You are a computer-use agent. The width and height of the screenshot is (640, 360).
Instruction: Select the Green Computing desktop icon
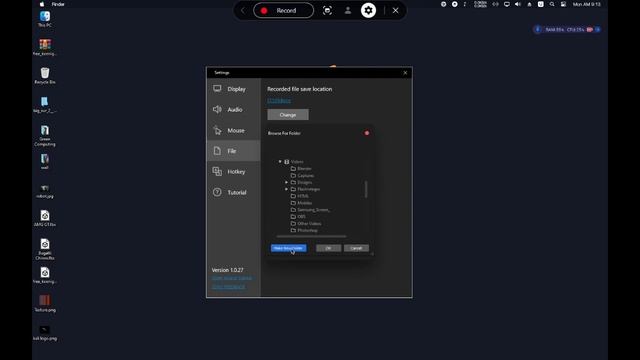pos(45,136)
